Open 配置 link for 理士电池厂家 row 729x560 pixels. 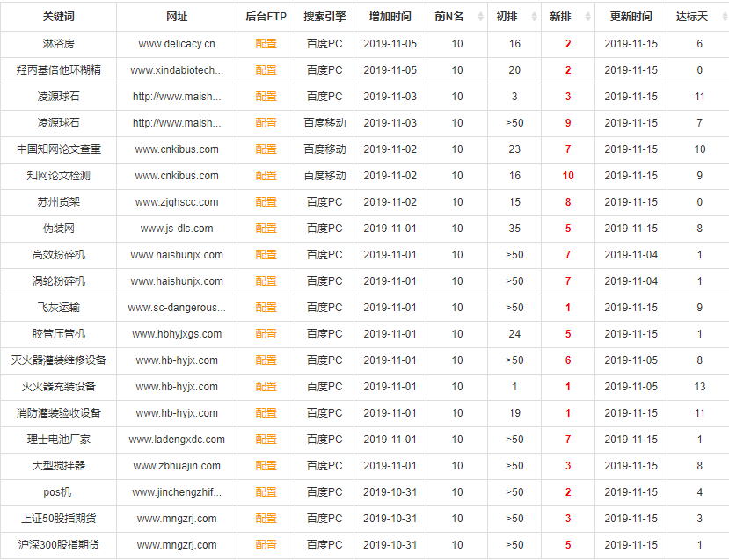pos(266,440)
